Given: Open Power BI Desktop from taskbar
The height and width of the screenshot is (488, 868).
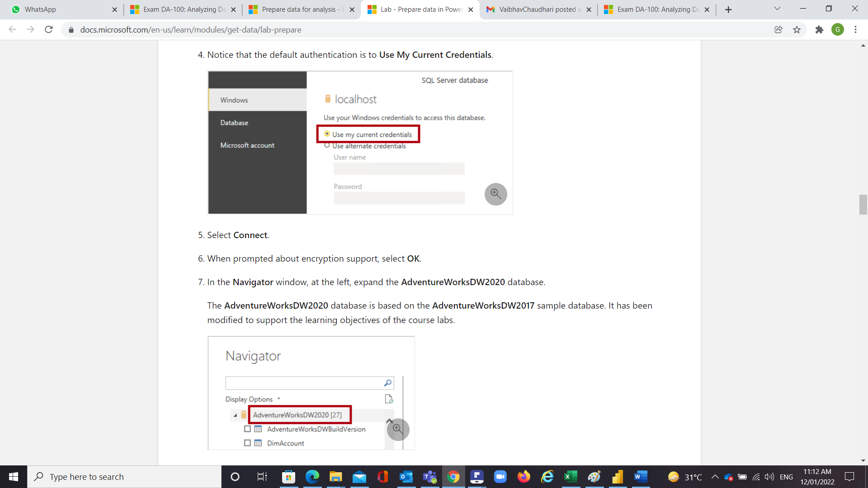Looking at the screenshot, I should (x=618, y=477).
